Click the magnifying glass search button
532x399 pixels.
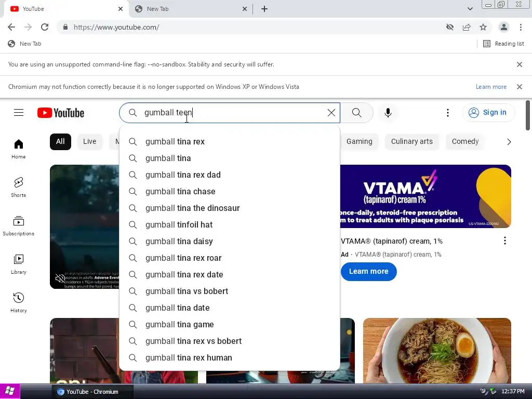pos(356,113)
